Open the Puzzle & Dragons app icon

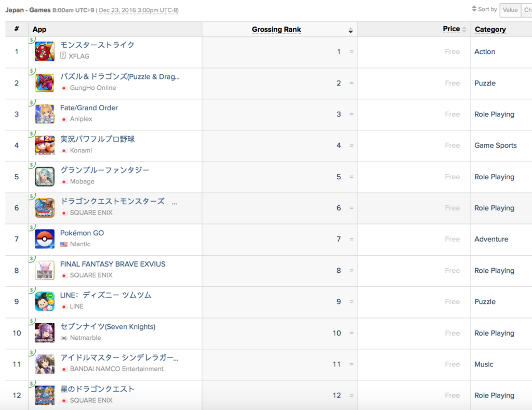pyautogui.click(x=45, y=83)
